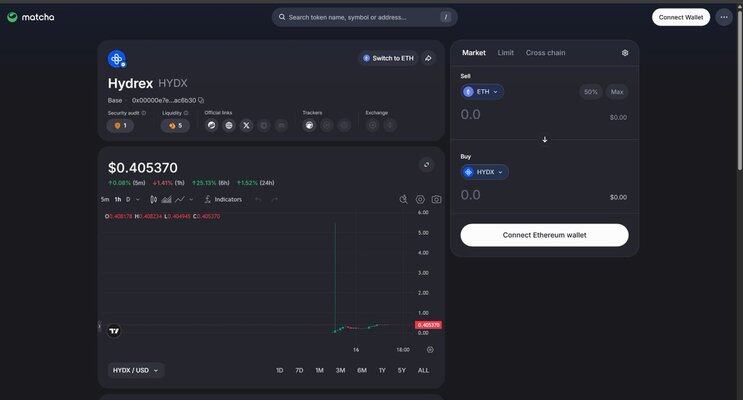Select line chart style icon
Screen dimensions: 743x400
point(180,200)
